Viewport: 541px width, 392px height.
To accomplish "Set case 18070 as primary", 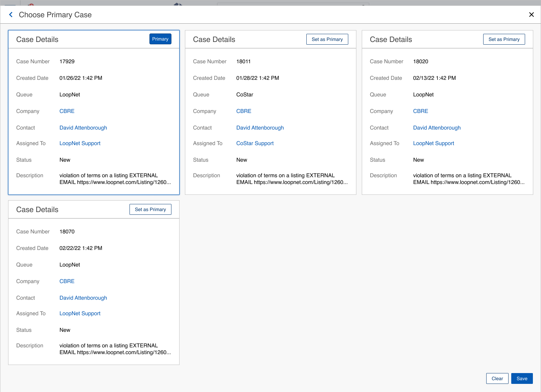I will click(150, 209).
